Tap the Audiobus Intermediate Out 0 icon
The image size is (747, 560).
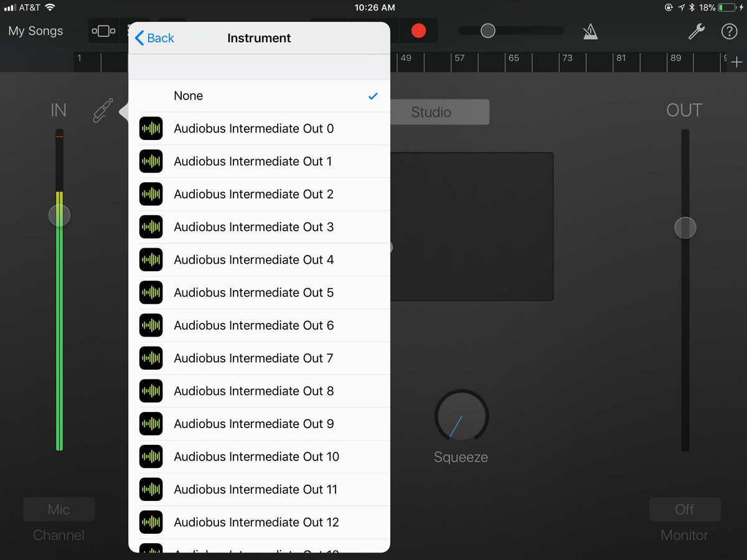click(x=151, y=129)
